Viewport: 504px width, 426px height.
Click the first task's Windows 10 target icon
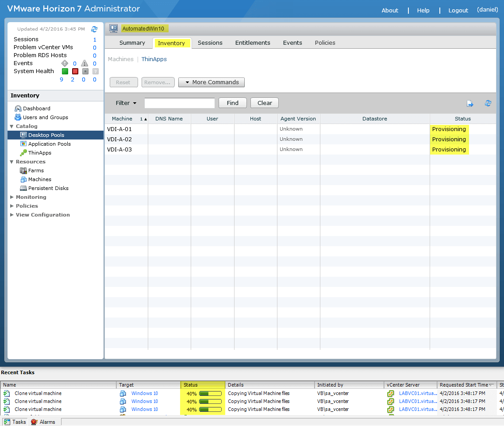click(x=123, y=394)
